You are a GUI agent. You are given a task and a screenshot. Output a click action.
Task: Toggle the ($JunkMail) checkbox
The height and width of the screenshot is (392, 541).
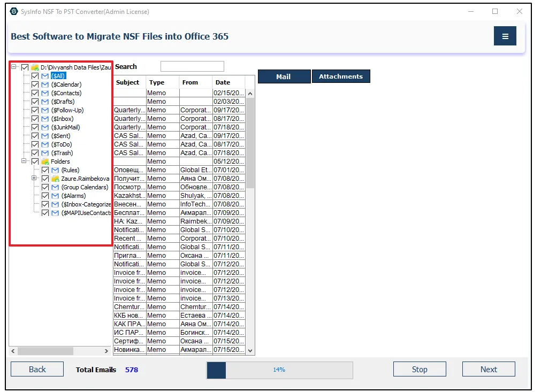coord(35,127)
